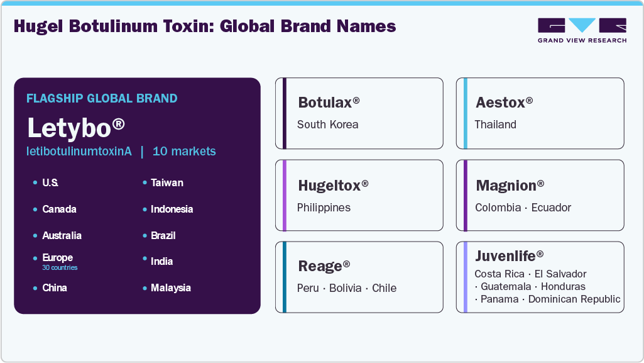Click the Aestox® brand card title
644x363 pixels.
pyautogui.click(x=504, y=103)
